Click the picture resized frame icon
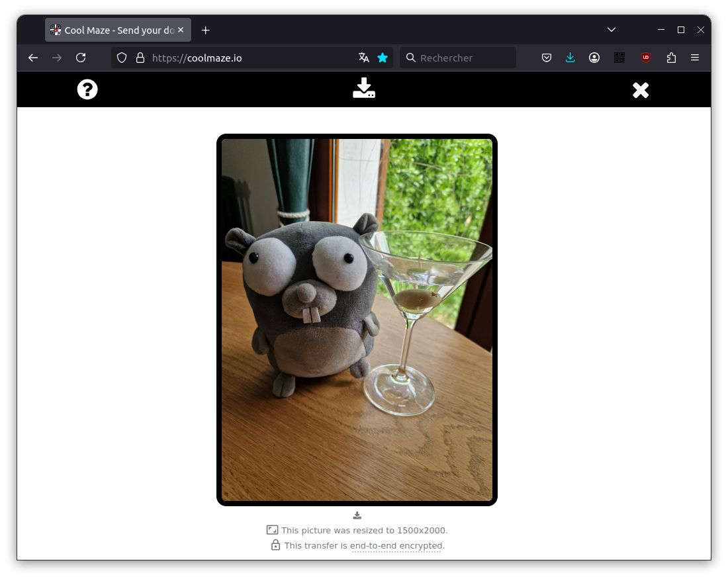Viewport: 728px width, 579px height. point(272,530)
